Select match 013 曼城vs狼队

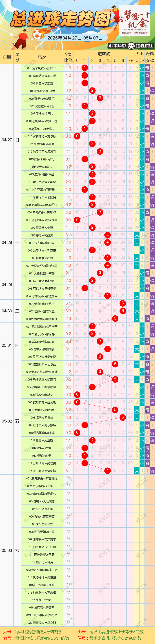[42, 456]
